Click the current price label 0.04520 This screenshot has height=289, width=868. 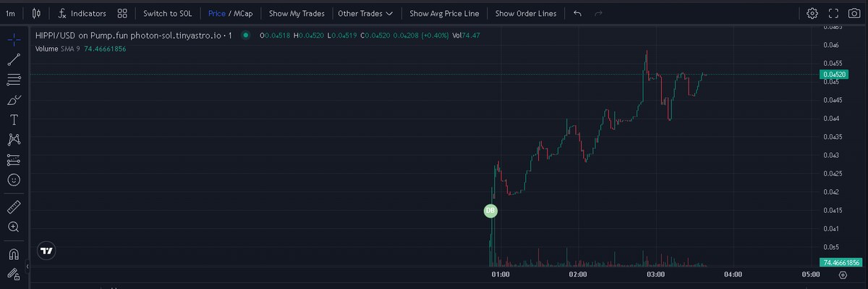[834, 74]
